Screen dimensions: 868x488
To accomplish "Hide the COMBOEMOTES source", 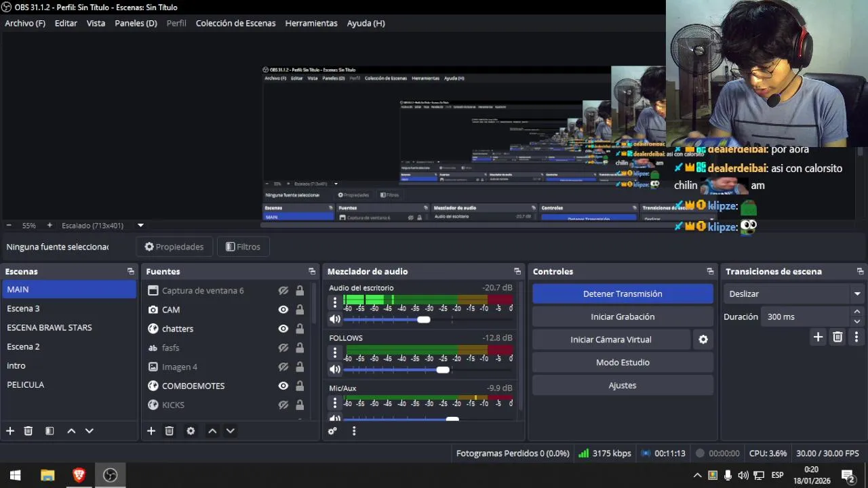I will click(x=283, y=386).
